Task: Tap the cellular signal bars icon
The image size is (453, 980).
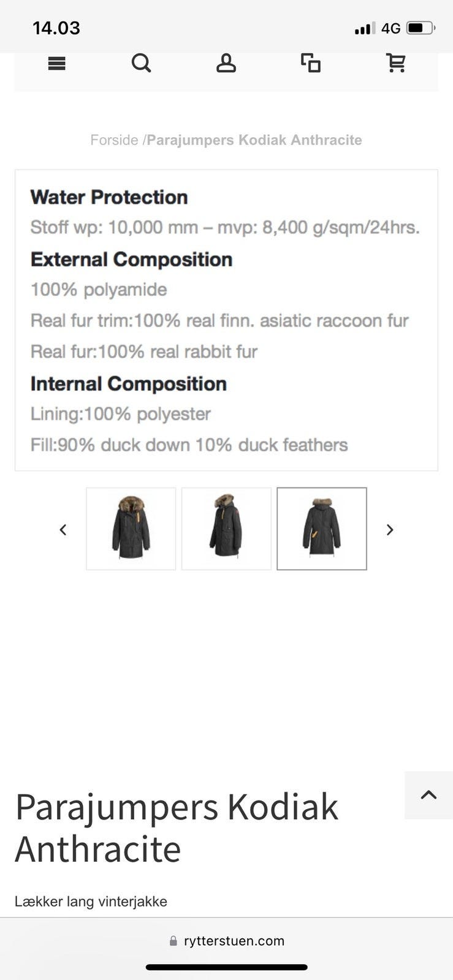Action: tap(364, 28)
